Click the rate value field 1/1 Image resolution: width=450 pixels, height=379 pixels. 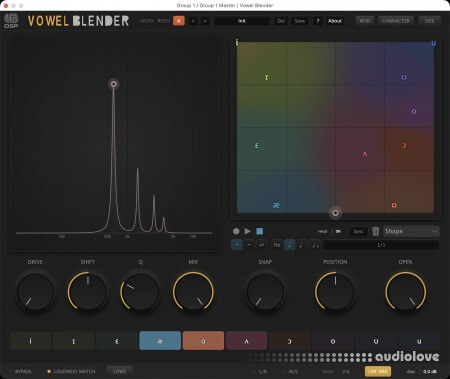click(381, 245)
